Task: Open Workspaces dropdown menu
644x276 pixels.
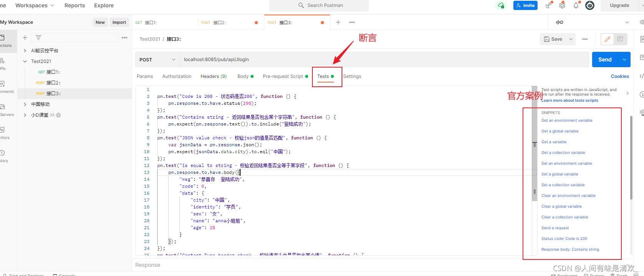Action: click(x=34, y=5)
